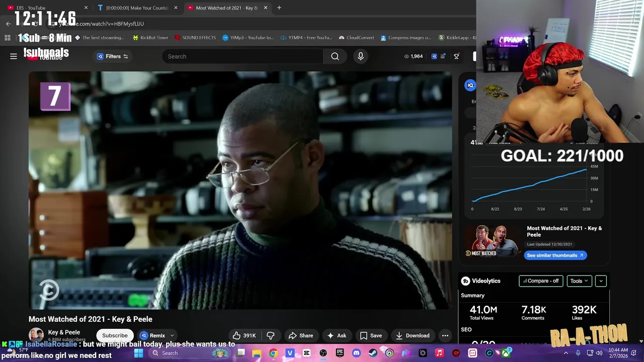Viewport: 644px width, 362px height.
Task: Open vidIQ list icon near view count
Action: click(x=443, y=56)
